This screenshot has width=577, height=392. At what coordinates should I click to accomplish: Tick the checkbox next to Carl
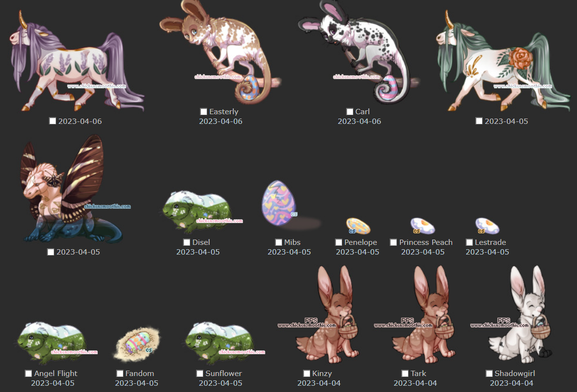349,111
